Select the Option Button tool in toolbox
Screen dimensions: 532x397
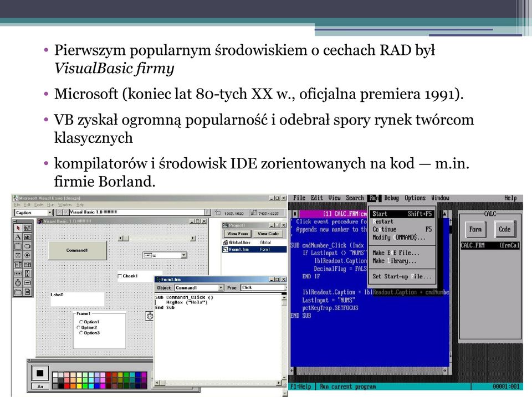(x=27, y=255)
